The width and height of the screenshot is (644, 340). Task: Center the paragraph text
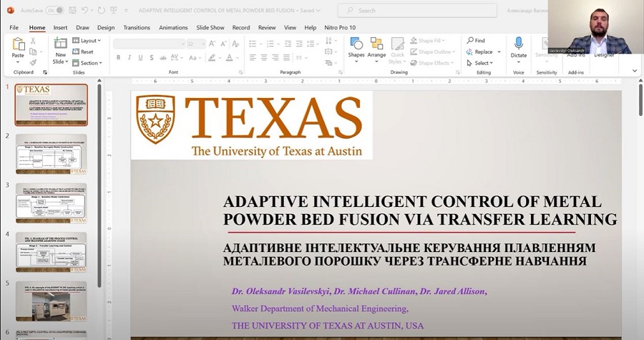[263, 57]
